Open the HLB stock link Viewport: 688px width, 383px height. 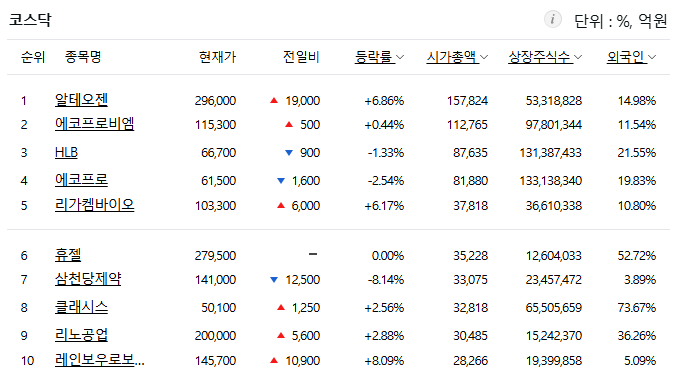[x=66, y=152]
